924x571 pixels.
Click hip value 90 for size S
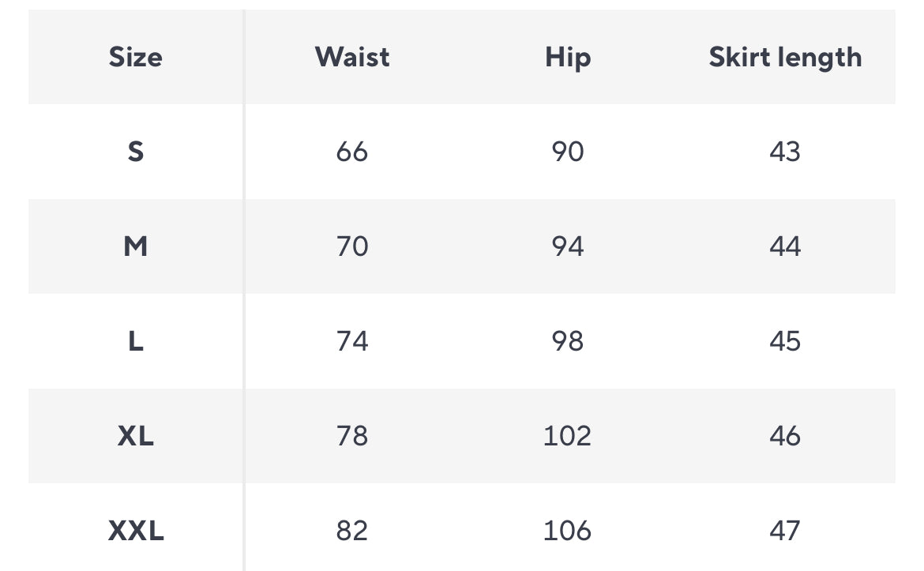(568, 152)
